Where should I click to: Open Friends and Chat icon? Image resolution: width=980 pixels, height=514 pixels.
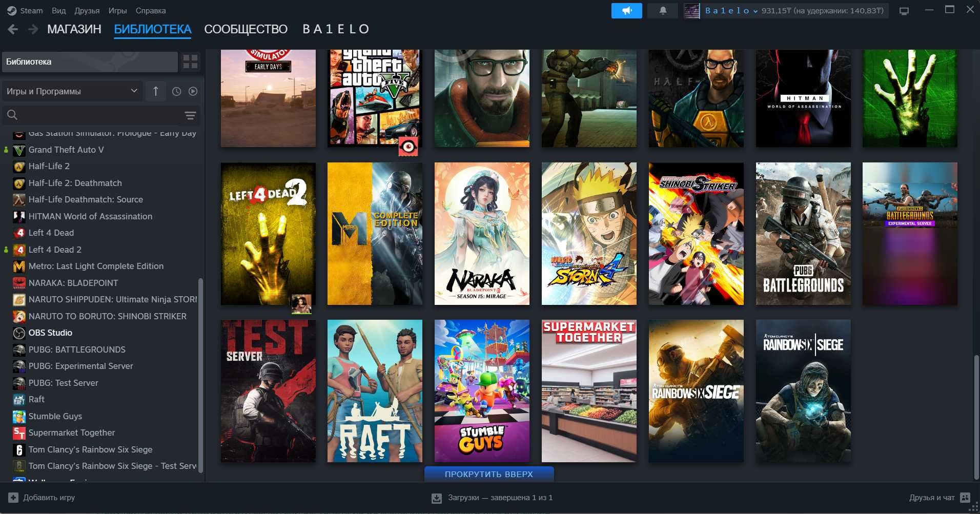(965, 498)
